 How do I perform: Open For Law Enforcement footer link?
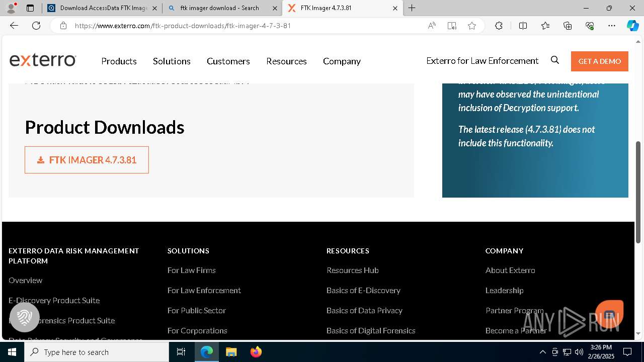(x=204, y=290)
